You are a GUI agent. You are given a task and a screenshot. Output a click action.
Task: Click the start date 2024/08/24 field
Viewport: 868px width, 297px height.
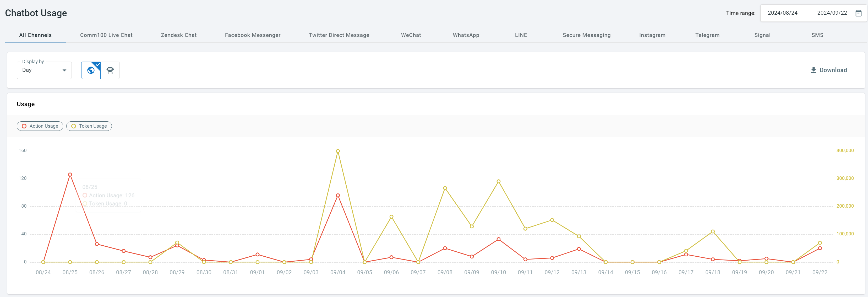[782, 13]
